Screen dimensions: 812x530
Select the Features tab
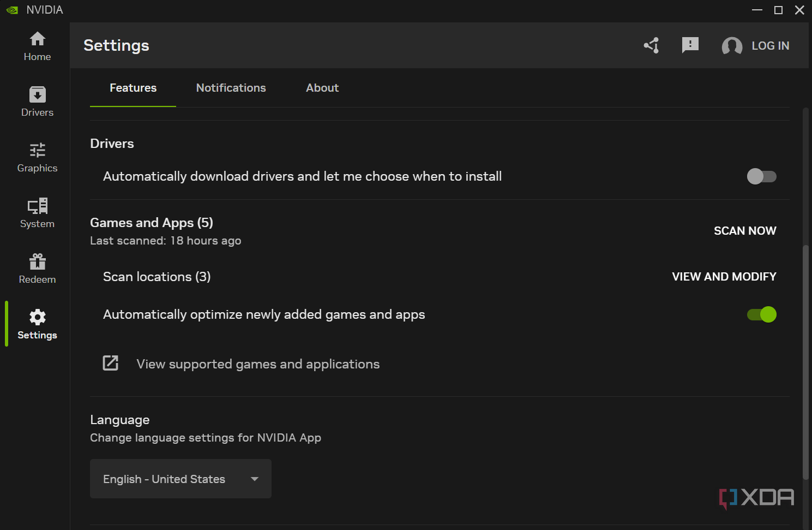pyautogui.click(x=133, y=88)
